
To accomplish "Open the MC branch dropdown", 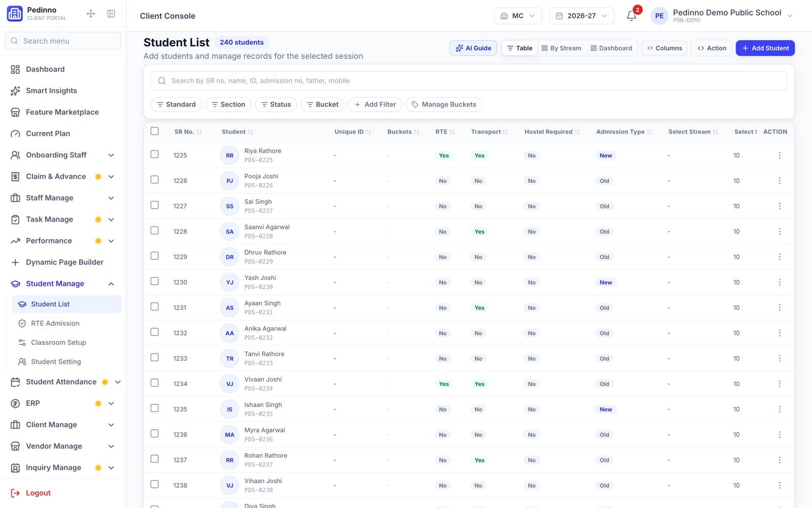I will coord(518,16).
